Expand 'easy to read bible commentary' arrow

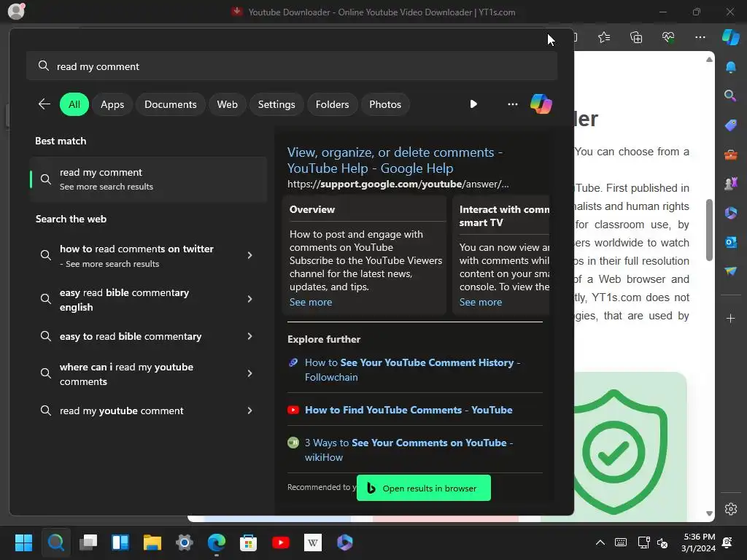click(x=249, y=336)
